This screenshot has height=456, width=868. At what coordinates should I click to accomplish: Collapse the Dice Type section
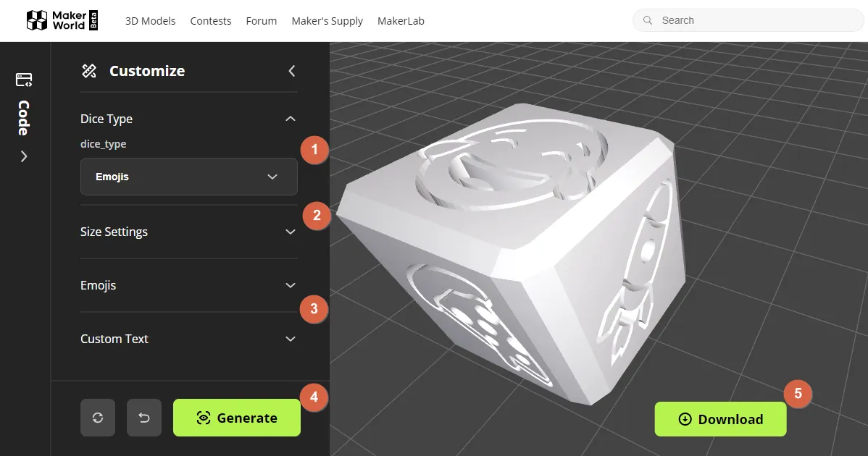pyautogui.click(x=290, y=118)
